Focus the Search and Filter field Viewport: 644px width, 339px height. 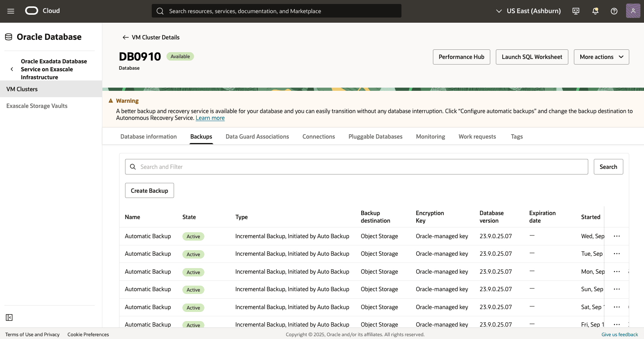[356, 167]
